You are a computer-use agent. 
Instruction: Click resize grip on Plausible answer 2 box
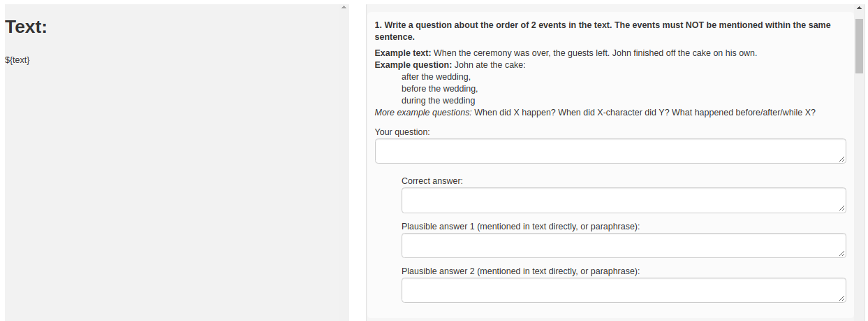click(x=842, y=299)
